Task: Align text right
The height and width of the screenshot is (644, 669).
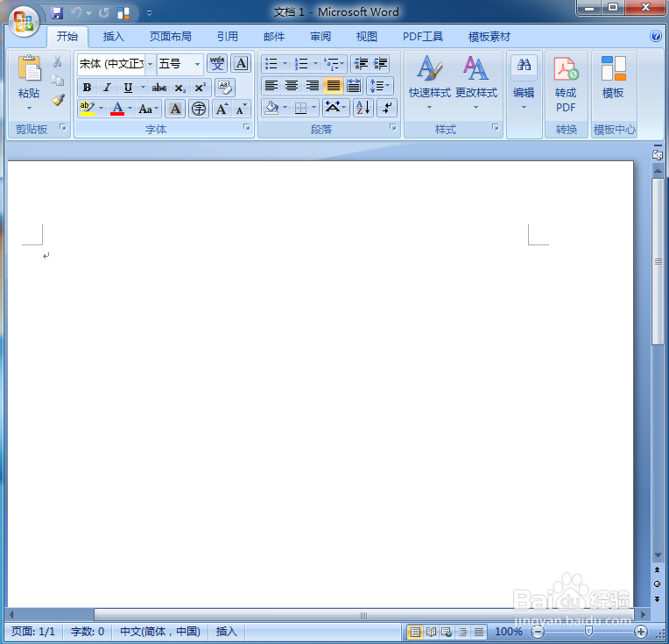Action: point(313,86)
